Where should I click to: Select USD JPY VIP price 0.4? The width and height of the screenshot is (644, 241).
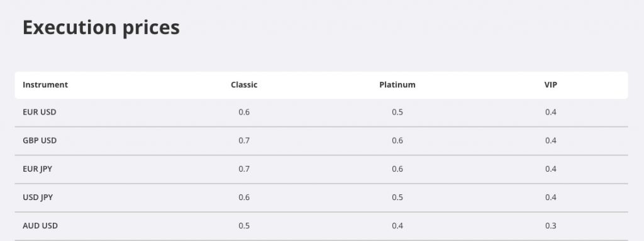pyautogui.click(x=551, y=198)
